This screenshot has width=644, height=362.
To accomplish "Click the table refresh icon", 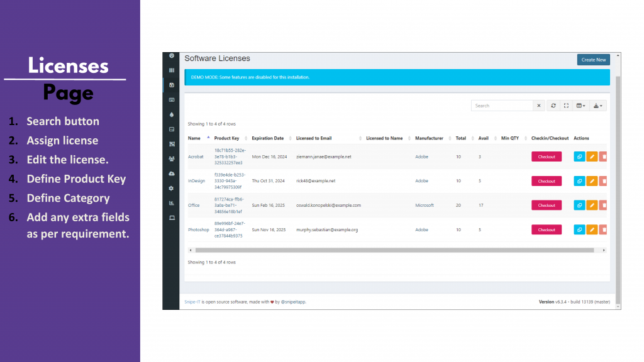I will coord(553,106).
